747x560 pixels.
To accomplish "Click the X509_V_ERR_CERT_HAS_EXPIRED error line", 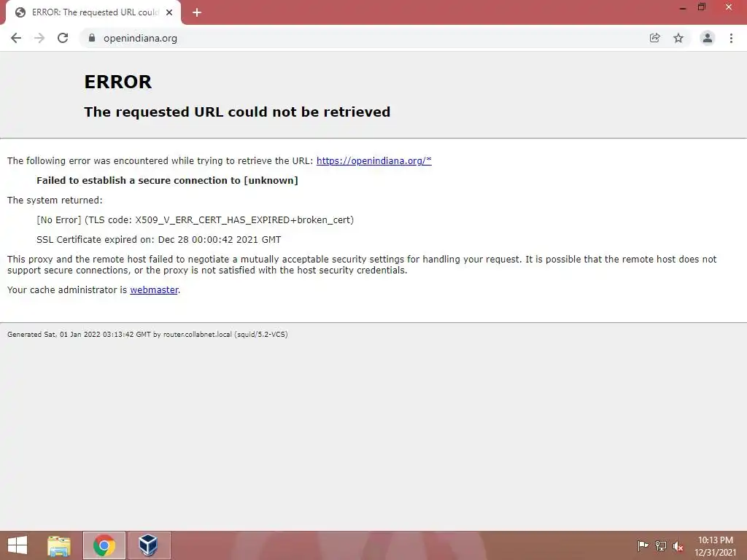I will [x=195, y=220].
